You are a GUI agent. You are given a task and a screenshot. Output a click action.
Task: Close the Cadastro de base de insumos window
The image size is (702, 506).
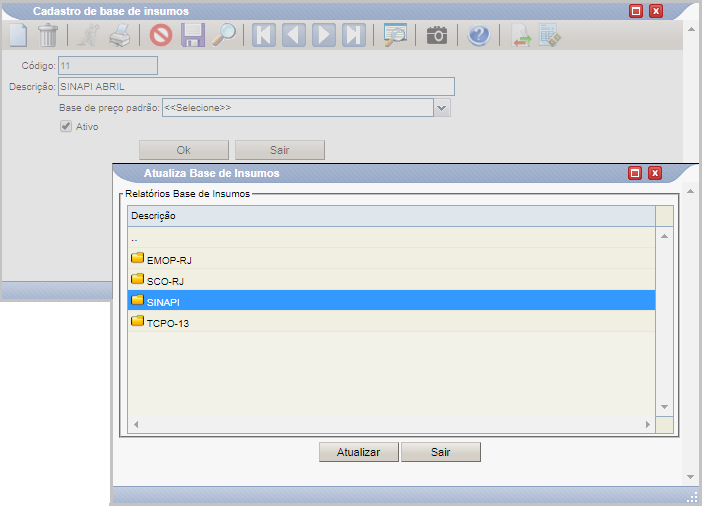(x=656, y=11)
